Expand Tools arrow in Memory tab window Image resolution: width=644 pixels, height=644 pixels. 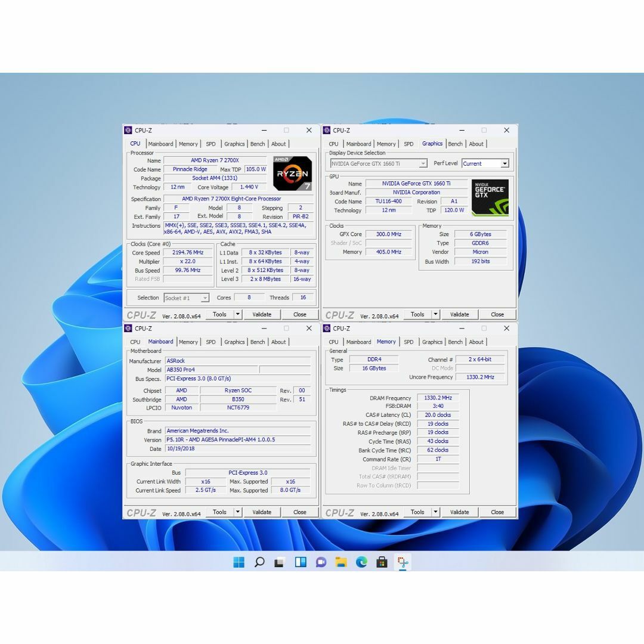(x=436, y=512)
